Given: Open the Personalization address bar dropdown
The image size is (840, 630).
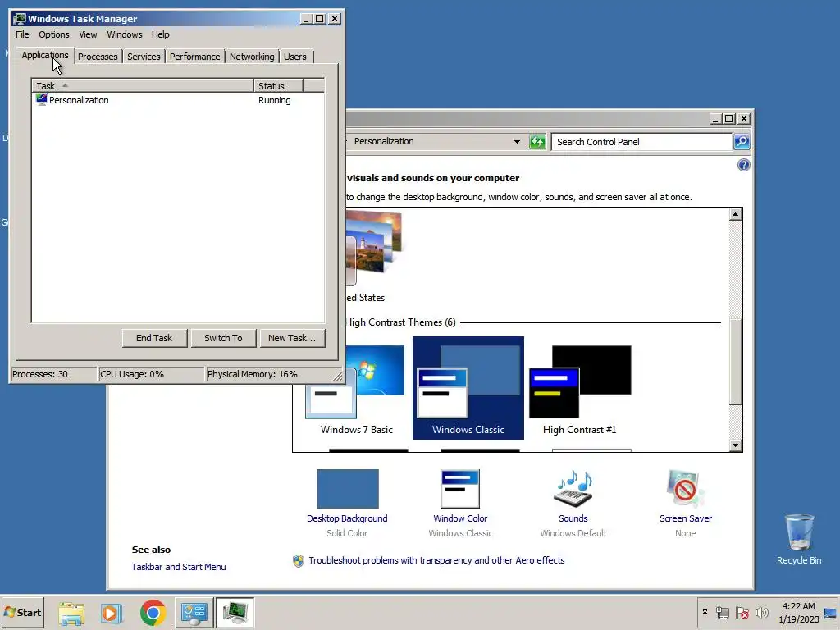Looking at the screenshot, I should [x=517, y=142].
